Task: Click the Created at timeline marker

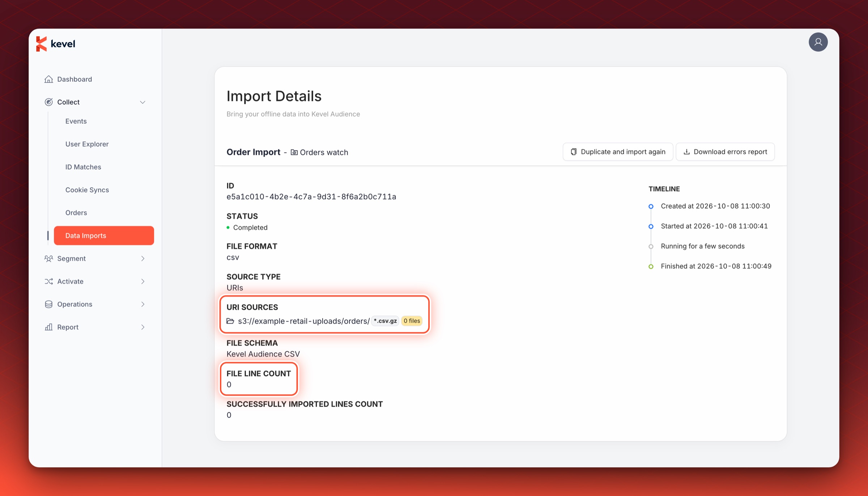Action: coord(651,207)
